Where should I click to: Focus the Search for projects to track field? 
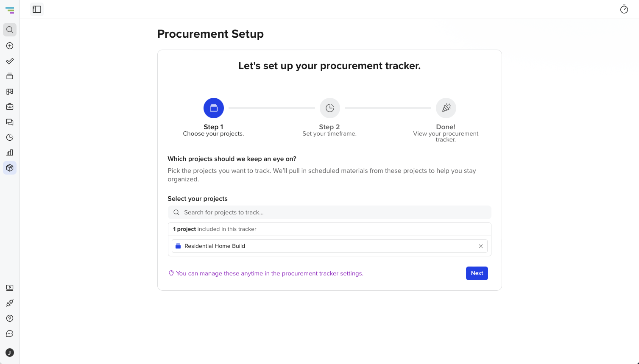point(329,212)
